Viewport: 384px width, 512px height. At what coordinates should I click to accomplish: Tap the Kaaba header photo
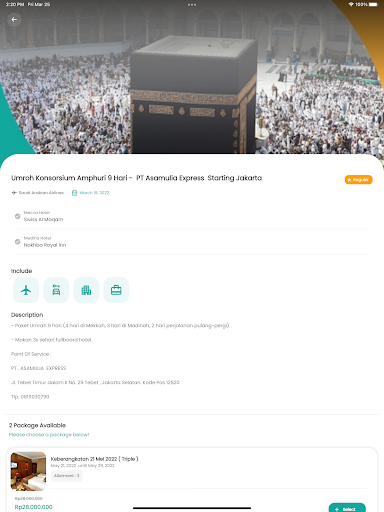point(192,78)
